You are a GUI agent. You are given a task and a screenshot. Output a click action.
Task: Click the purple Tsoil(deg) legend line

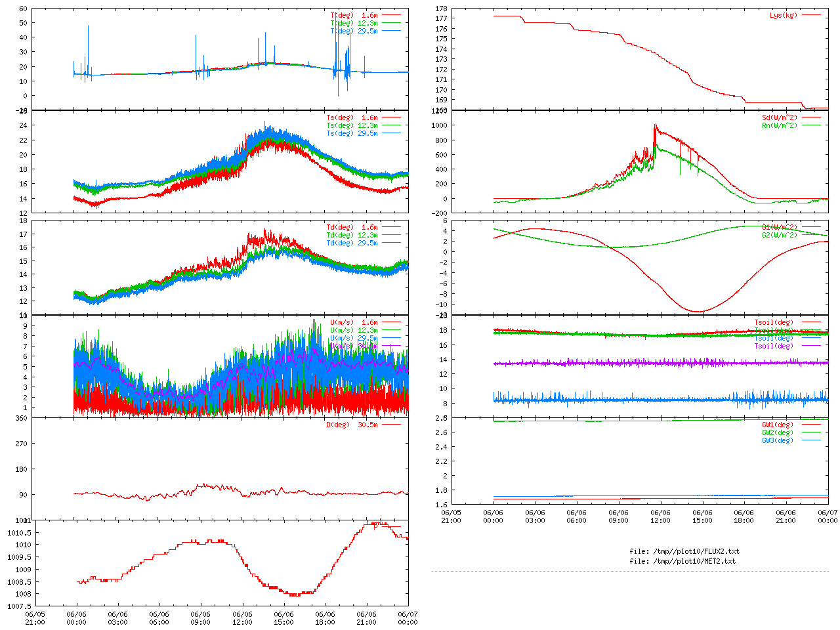click(x=811, y=346)
